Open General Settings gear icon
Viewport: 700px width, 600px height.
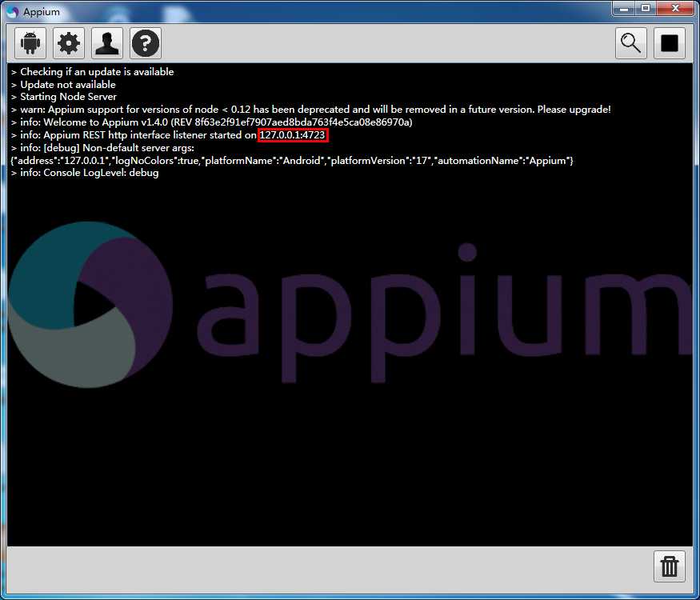pyautogui.click(x=69, y=43)
